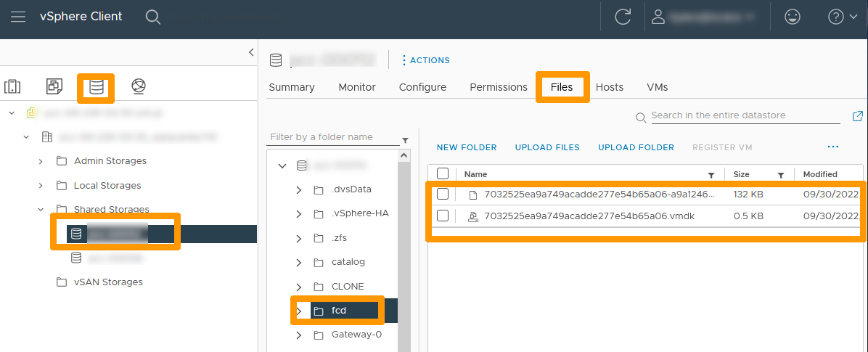
Task: Tick the select-all files checkbox
Action: [x=442, y=173]
